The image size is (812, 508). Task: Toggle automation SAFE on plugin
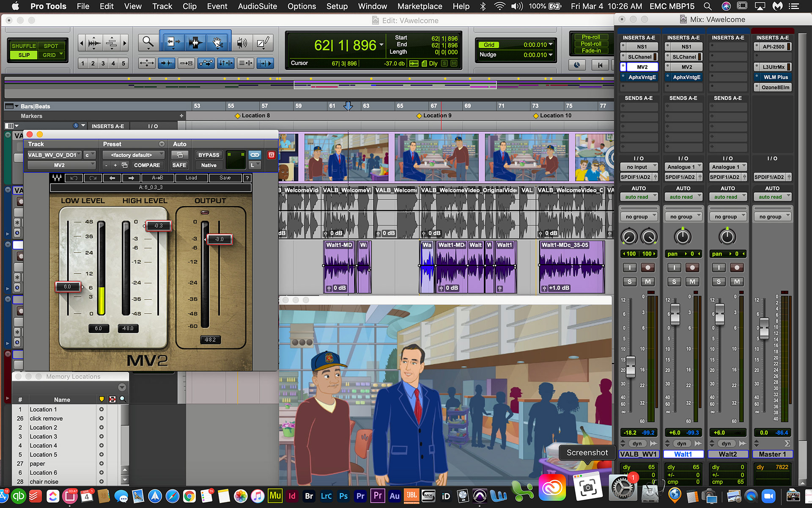click(x=179, y=165)
